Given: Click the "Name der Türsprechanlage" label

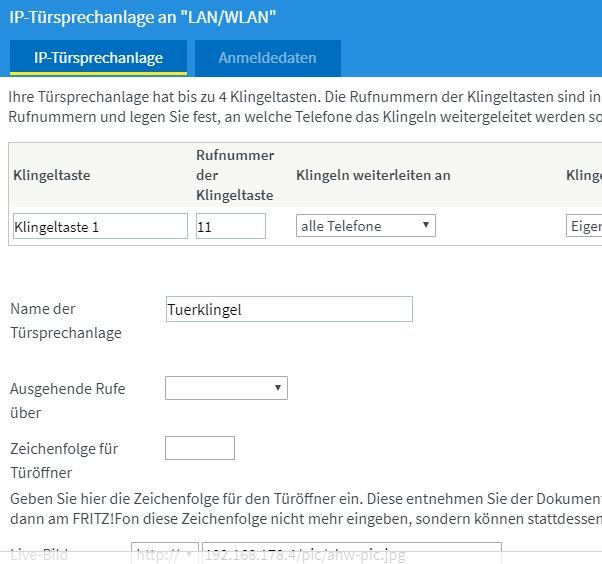Looking at the screenshot, I should click(65, 321).
